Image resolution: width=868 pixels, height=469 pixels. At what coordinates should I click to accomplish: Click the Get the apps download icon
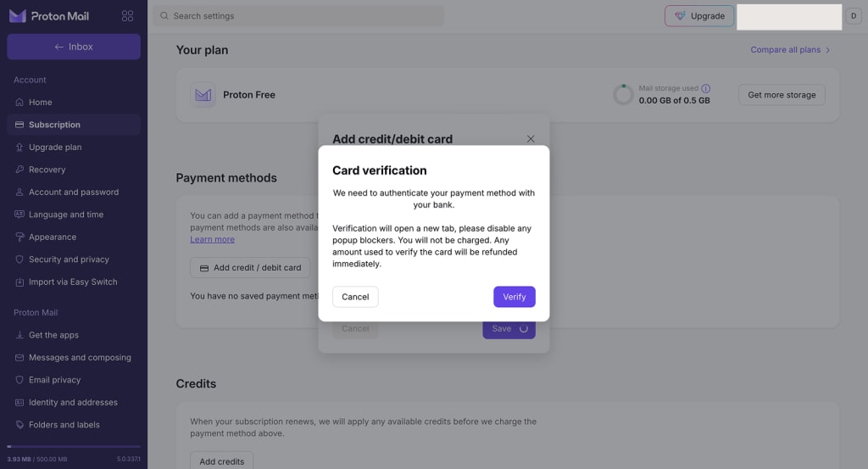pos(20,335)
